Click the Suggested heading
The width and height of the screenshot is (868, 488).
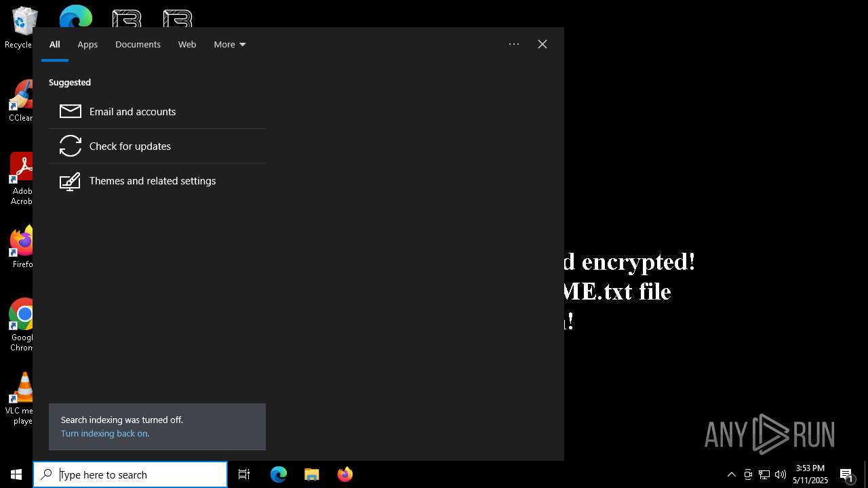(x=70, y=82)
